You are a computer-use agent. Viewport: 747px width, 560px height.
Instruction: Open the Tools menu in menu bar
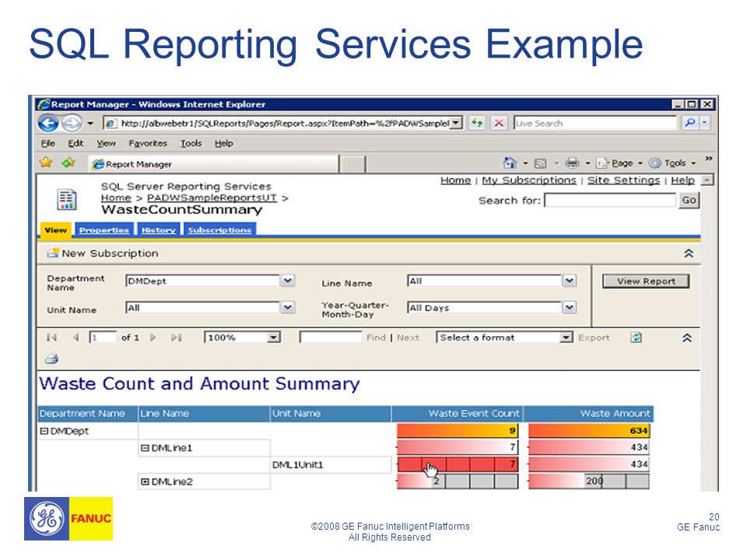tap(191, 143)
